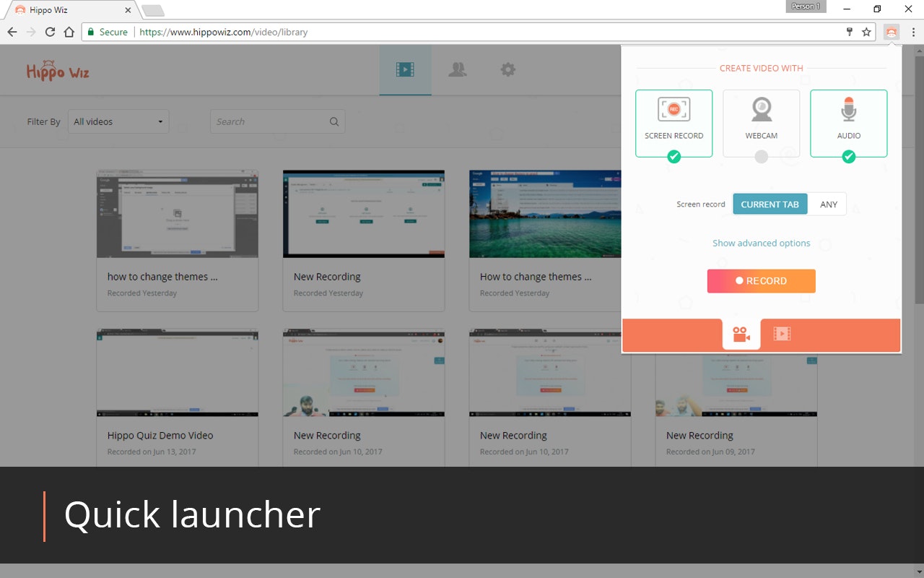This screenshot has width=924, height=578.
Task: Enable the Webcam option
Action: 762,123
